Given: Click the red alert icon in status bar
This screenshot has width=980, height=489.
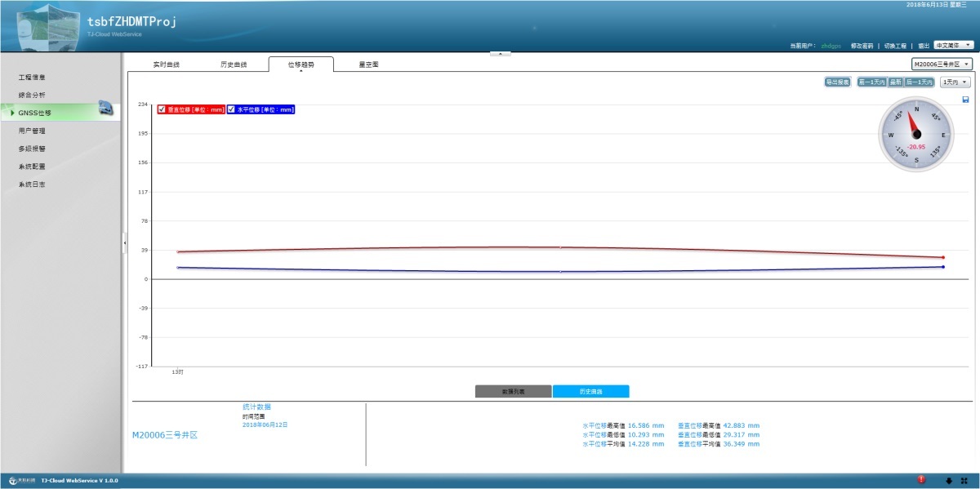Looking at the screenshot, I should [x=921, y=480].
